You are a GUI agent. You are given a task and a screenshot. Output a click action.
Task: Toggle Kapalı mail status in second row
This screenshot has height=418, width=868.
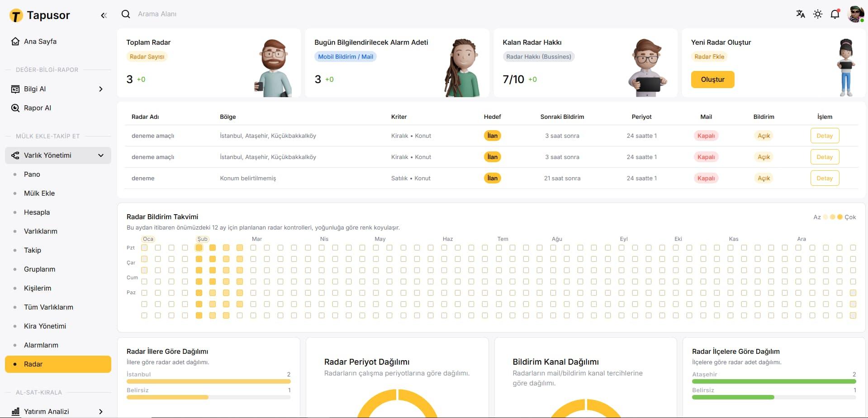[x=706, y=157]
